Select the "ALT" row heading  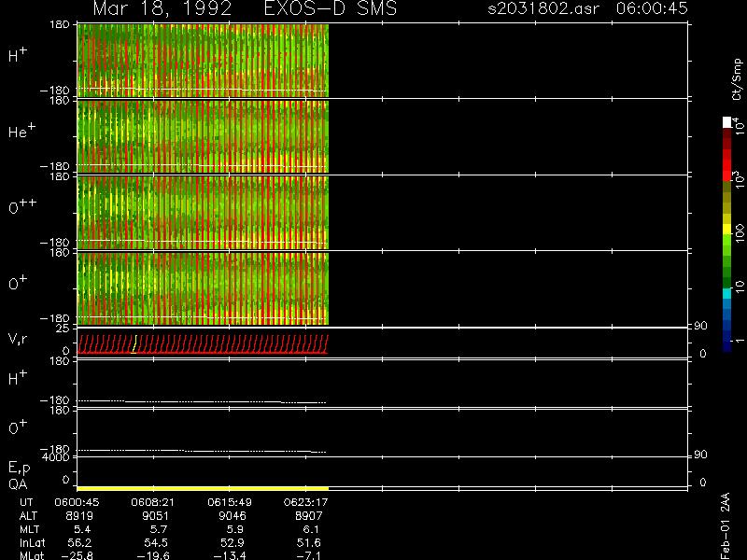(x=28, y=516)
